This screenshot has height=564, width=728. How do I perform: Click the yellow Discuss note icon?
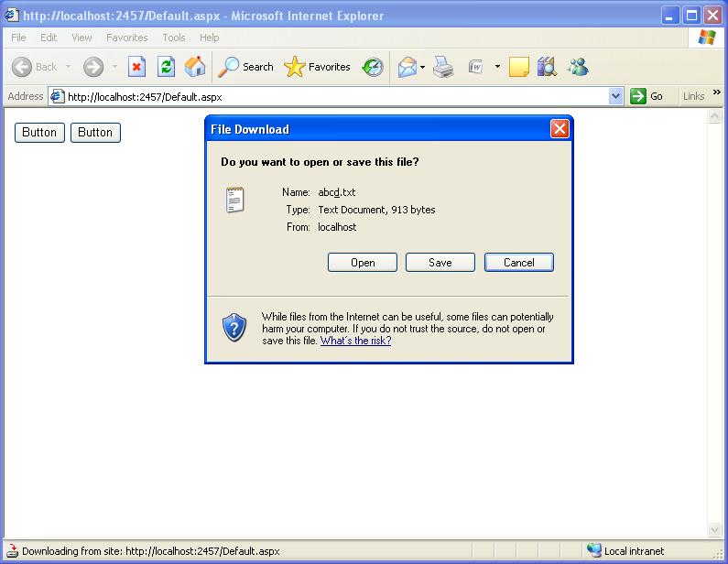(518, 67)
